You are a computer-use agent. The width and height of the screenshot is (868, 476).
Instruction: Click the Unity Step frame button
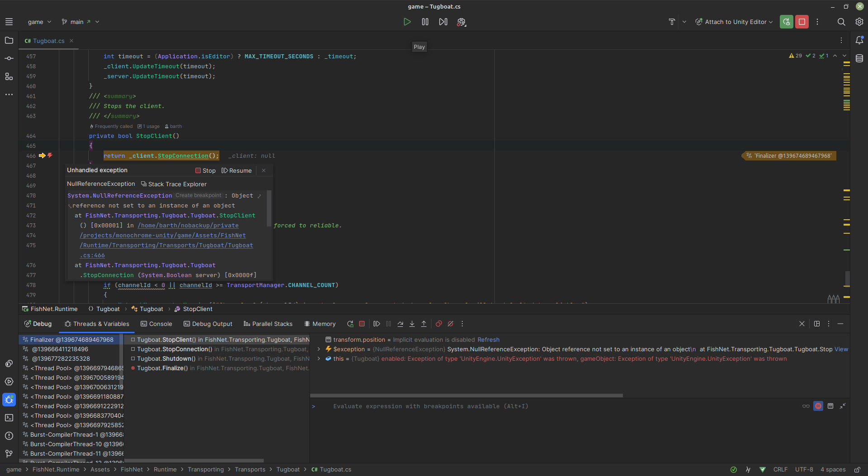pos(443,22)
